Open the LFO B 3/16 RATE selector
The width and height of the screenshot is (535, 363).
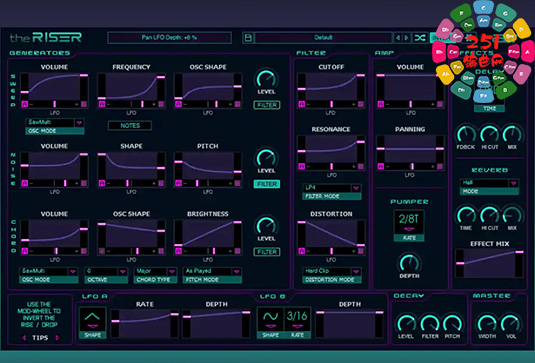[x=297, y=322]
